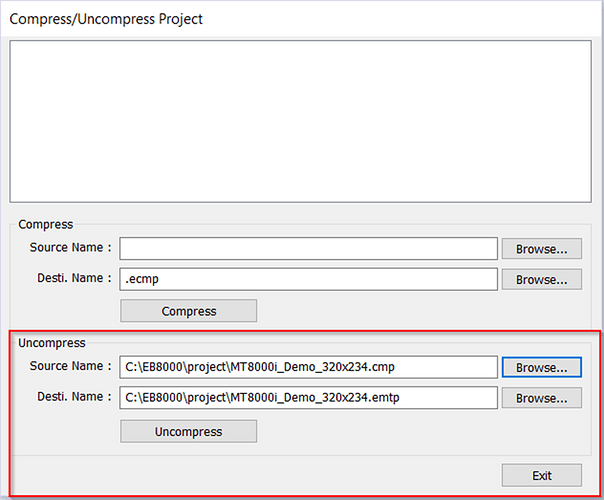Screen dimensions: 604x500
Task: Browse for the Compress destination file
Action: tap(541, 279)
